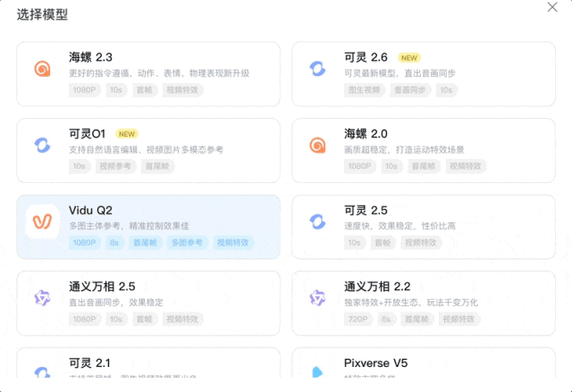Click the 可灵O1 model icon
This screenshot has height=392, width=572.
click(42, 145)
